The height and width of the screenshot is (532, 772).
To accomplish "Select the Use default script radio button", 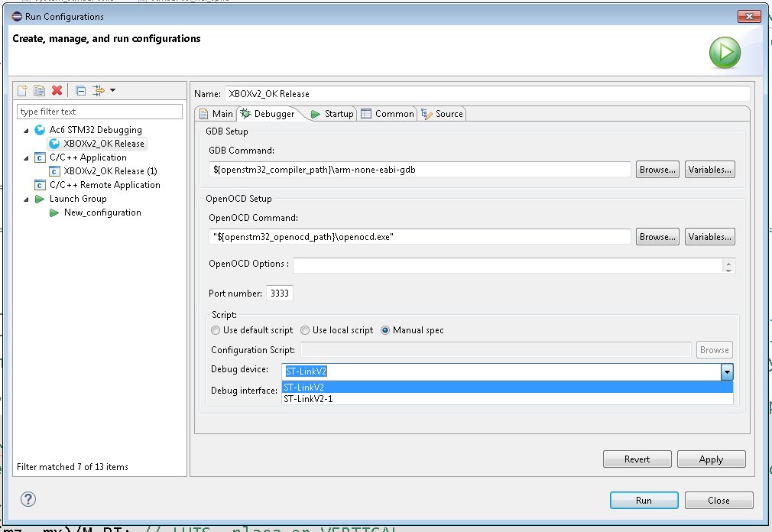I will point(215,330).
